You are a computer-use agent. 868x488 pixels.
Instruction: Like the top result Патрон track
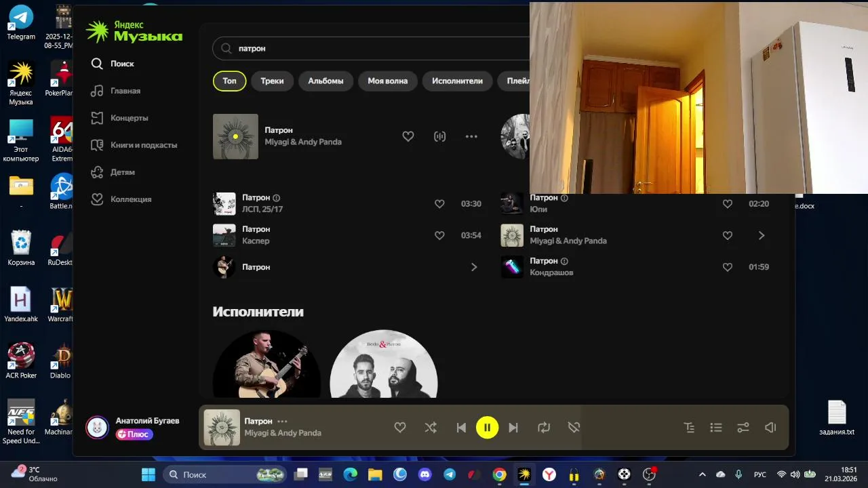pos(408,136)
